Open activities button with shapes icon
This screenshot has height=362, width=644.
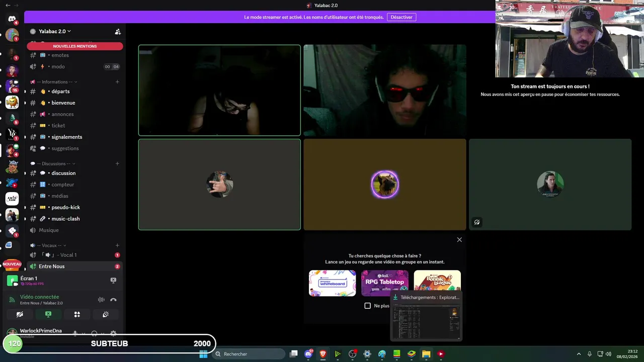point(77,314)
